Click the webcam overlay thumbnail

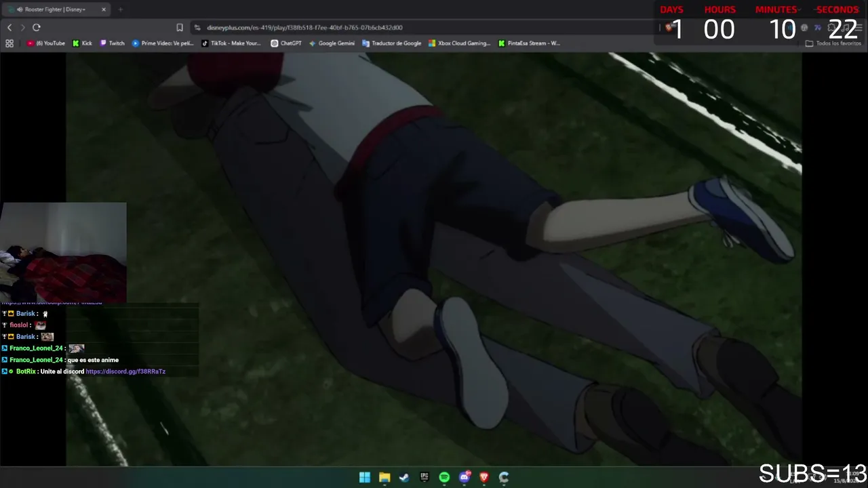(x=63, y=252)
